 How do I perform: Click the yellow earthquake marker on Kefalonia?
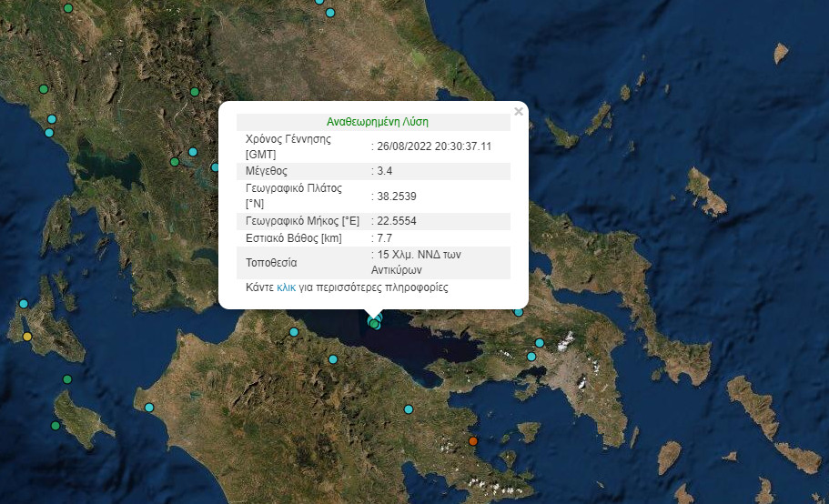click(27, 337)
